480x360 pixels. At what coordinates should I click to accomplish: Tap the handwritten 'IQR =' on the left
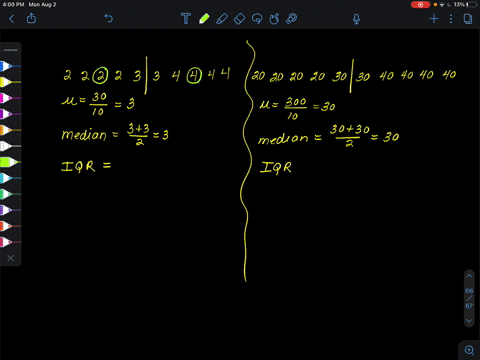(x=86, y=166)
